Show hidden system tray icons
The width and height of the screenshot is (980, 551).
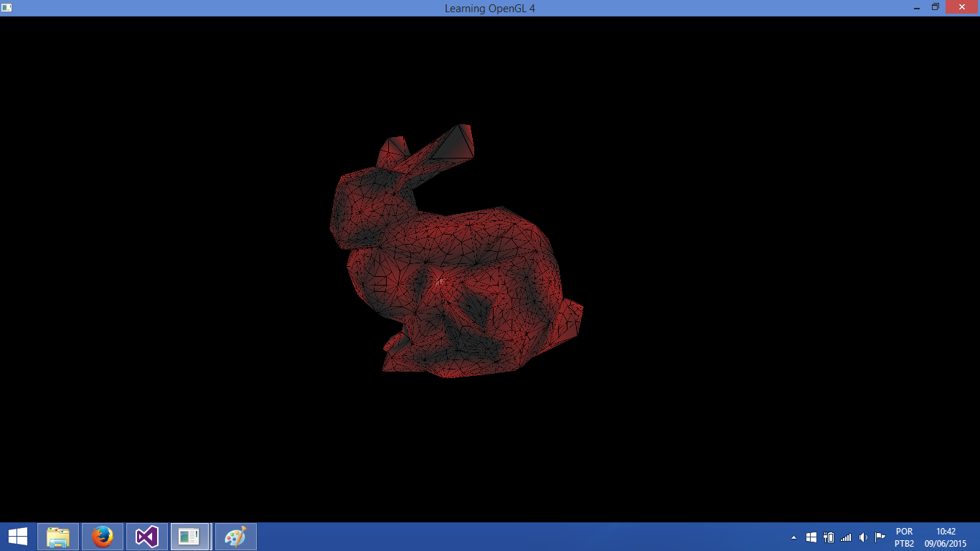point(793,537)
